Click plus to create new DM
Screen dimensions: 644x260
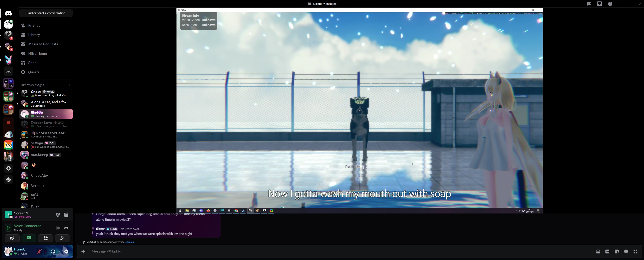pyautogui.click(x=69, y=85)
